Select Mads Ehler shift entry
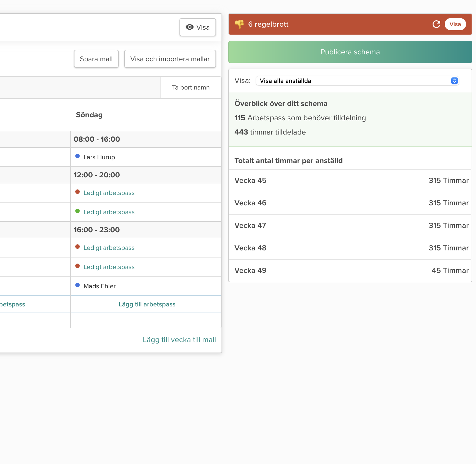 [x=99, y=286]
